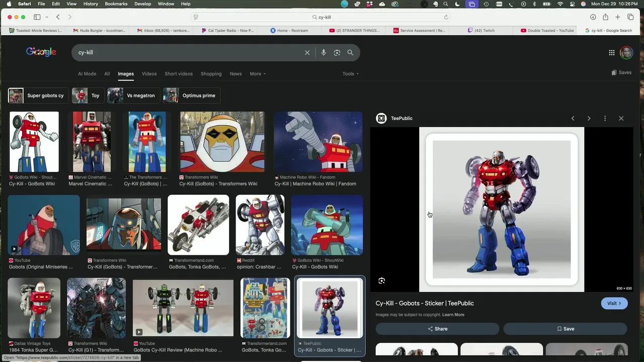Viewport: 644px width, 362px height.
Task: Expand the More search filters dropdown
Action: coord(258,74)
